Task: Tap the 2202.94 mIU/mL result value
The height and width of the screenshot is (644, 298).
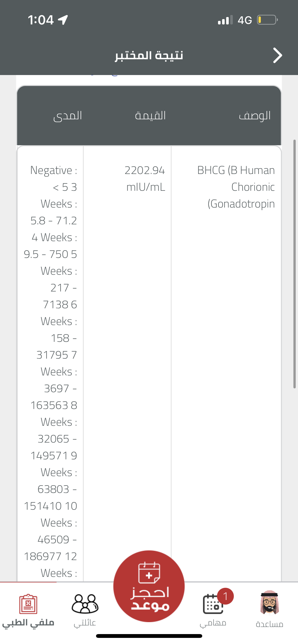Action: [x=145, y=179]
